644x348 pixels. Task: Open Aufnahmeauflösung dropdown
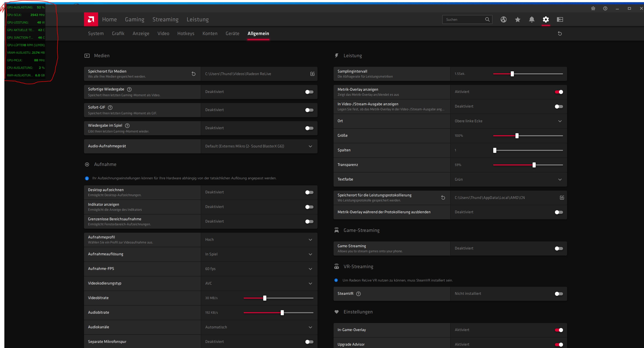(259, 254)
